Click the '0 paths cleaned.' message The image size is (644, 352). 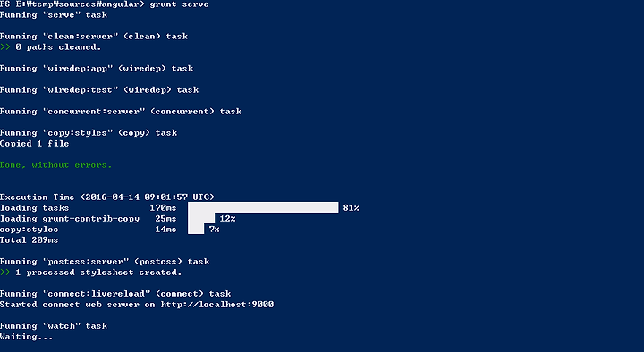[58, 46]
